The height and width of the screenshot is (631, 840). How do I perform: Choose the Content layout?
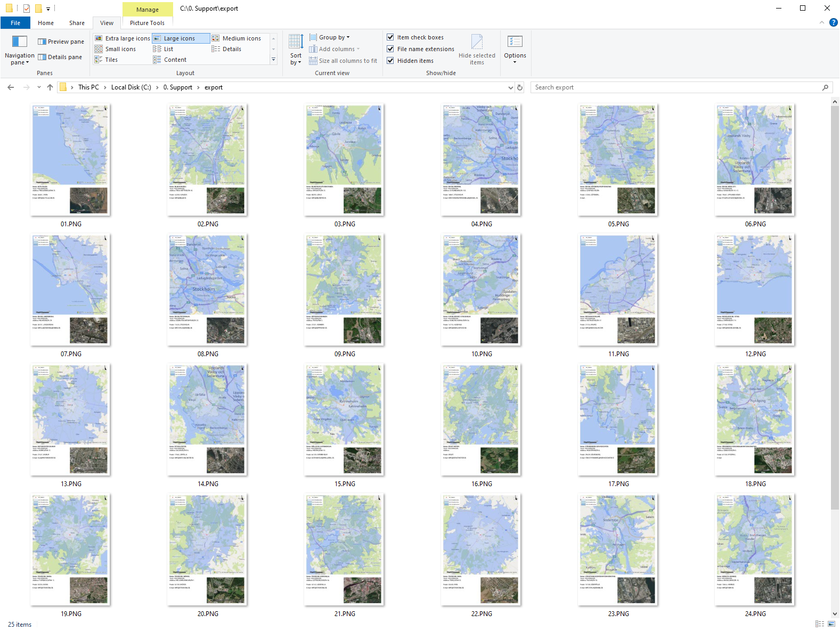click(x=170, y=60)
